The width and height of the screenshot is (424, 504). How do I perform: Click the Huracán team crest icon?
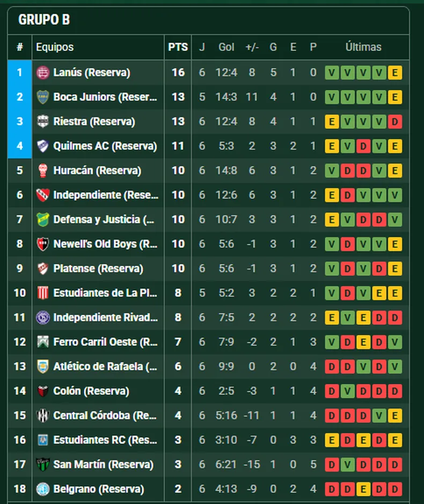coord(43,171)
